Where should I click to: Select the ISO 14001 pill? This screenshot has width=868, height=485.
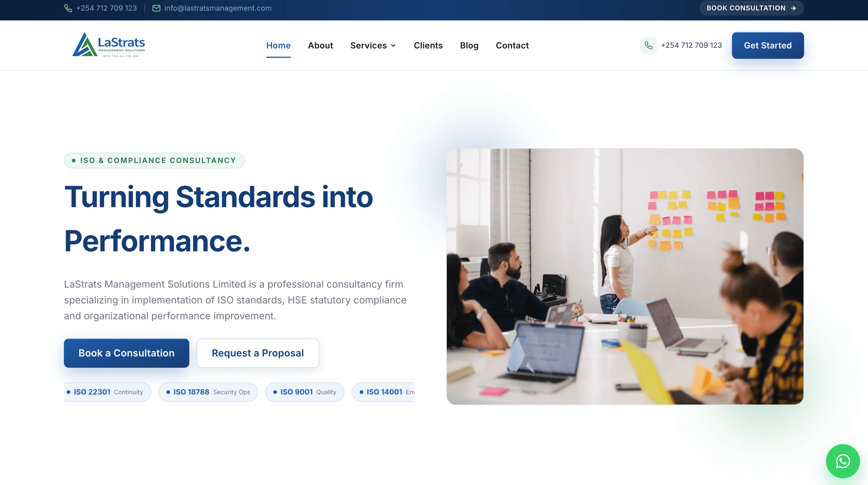click(x=383, y=392)
